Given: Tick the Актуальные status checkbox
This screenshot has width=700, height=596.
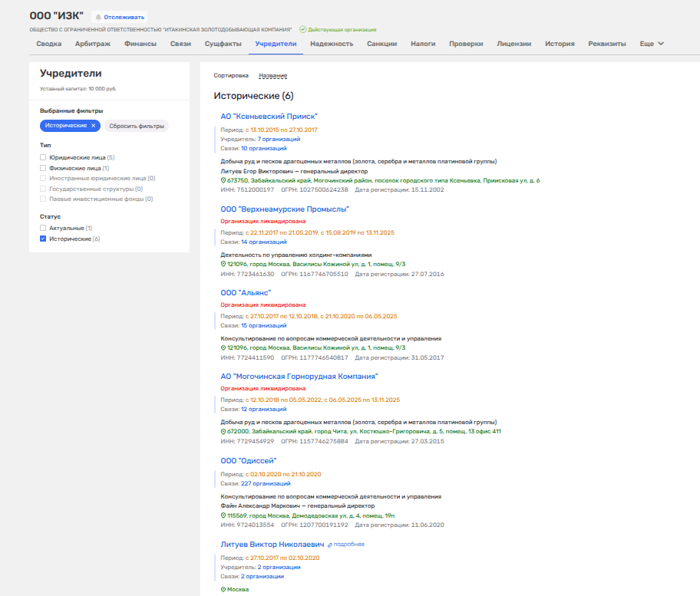Looking at the screenshot, I should [x=44, y=229].
